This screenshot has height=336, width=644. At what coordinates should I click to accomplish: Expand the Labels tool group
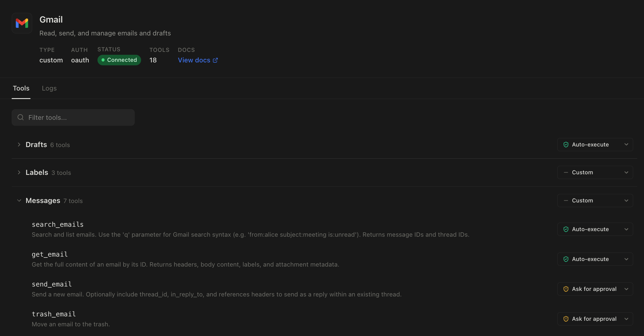(x=19, y=173)
